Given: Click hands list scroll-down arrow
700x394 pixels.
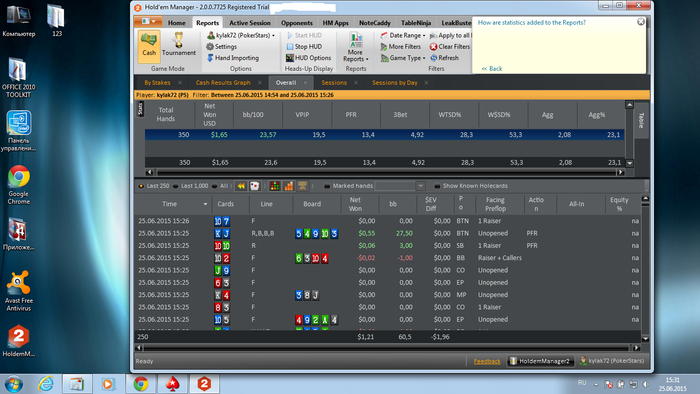Looking at the screenshot, I should (x=645, y=339).
